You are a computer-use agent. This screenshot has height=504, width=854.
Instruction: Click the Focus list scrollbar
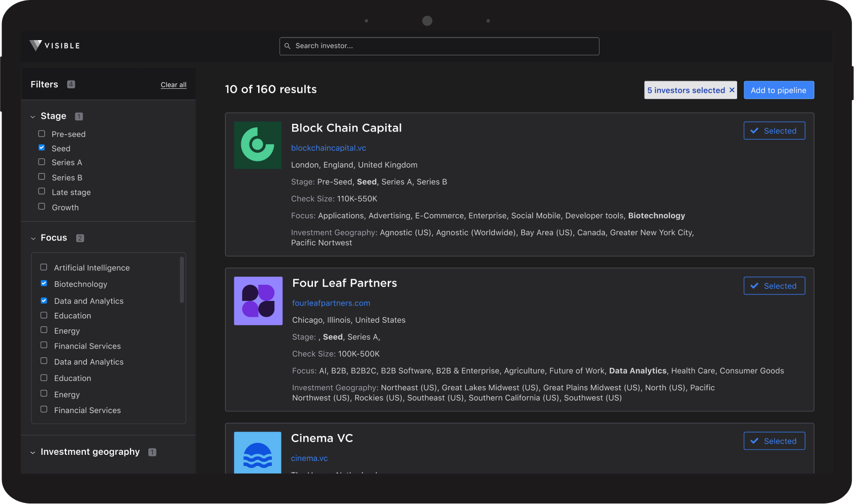(182, 280)
